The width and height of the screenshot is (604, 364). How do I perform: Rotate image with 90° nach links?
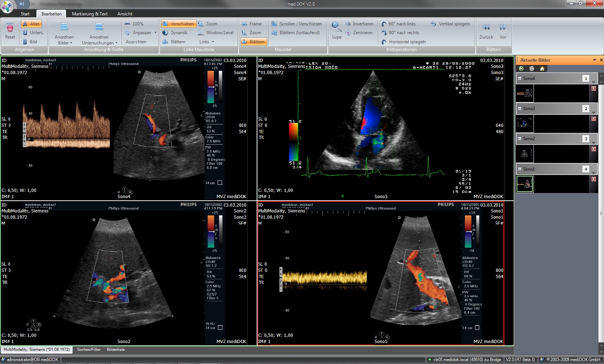(x=399, y=24)
